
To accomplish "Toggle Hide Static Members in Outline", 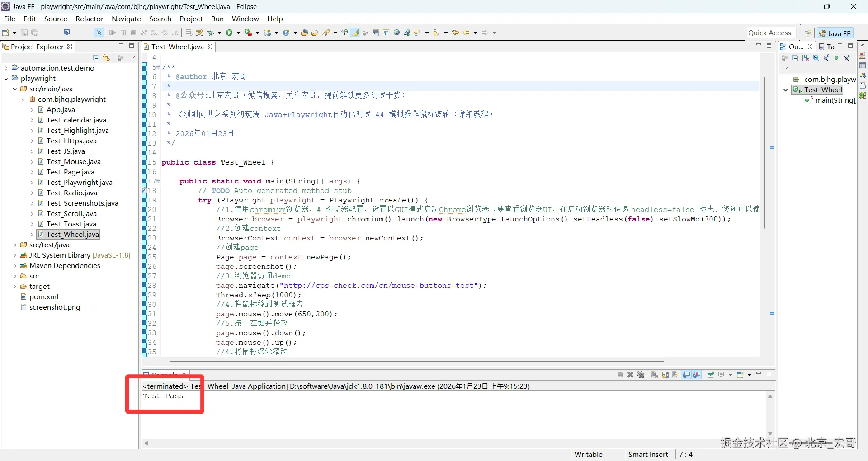I will point(826,58).
